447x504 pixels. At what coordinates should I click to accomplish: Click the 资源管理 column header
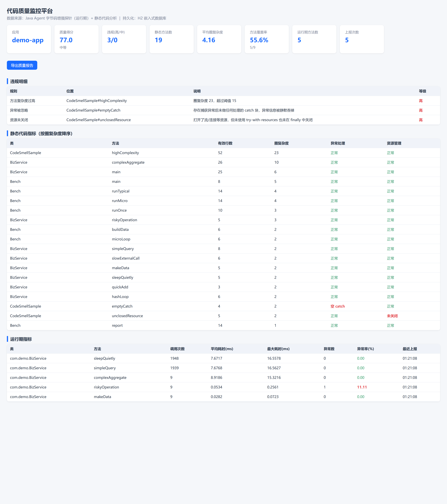(394, 143)
